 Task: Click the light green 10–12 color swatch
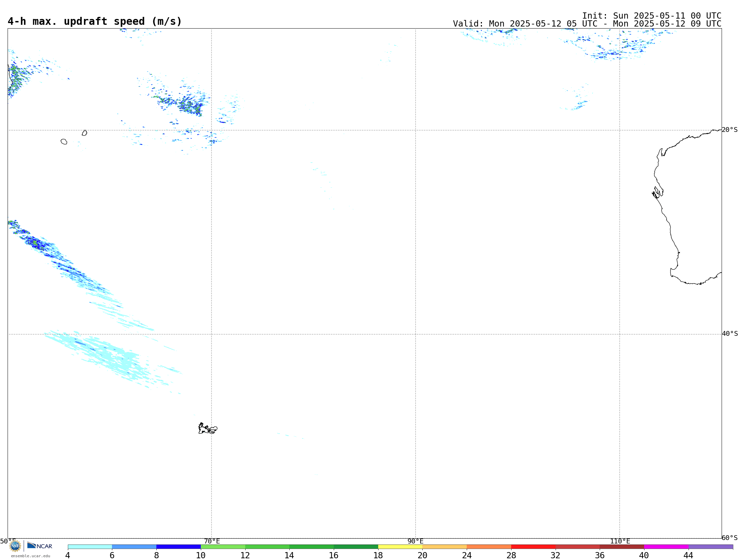pos(223,547)
